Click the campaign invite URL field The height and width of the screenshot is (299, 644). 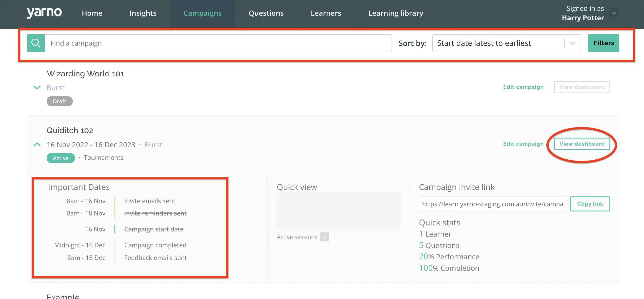click(493, 204)
